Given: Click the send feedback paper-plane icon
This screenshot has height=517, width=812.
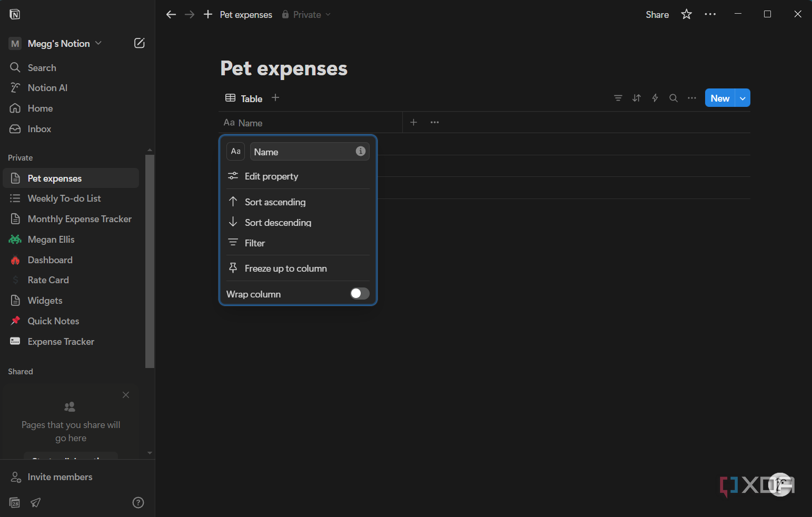Looking at the screenshot, I should click(x=35, y=503).
